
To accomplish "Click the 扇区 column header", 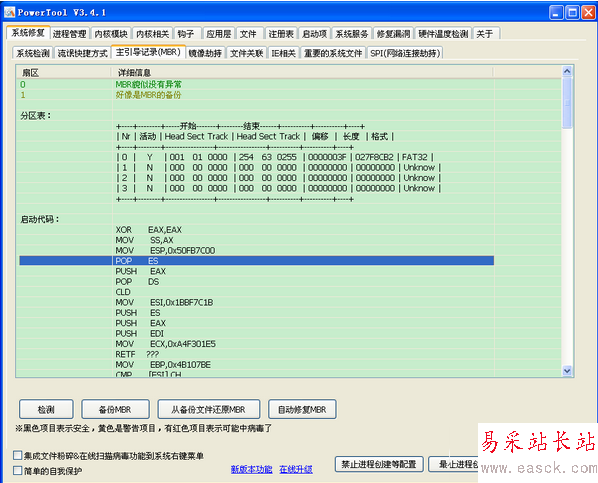I will pyautogui.click(x=64, y=72).
